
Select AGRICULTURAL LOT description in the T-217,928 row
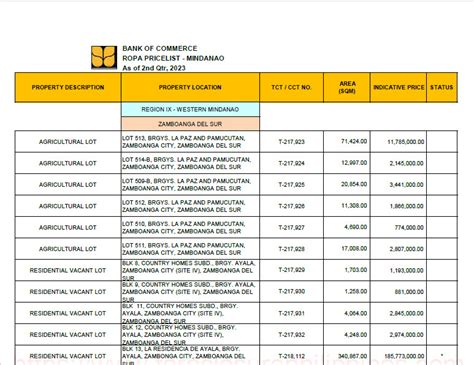pos(68,249)
